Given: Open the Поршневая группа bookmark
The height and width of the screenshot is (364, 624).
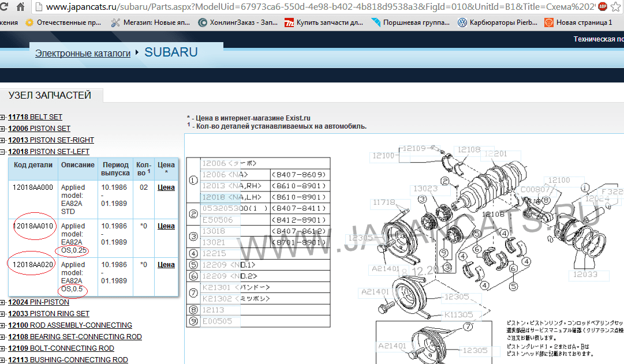Looking at the screenshot, I should (x=410, y=22).
